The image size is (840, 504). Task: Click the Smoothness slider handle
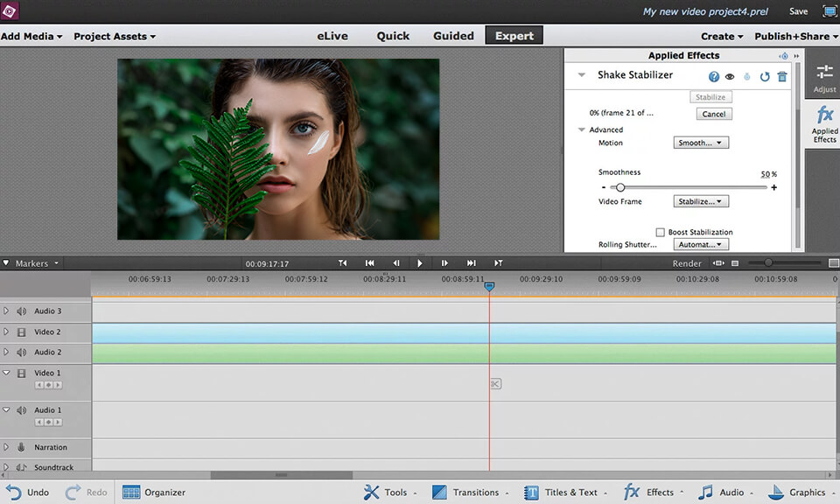[620, 186]
